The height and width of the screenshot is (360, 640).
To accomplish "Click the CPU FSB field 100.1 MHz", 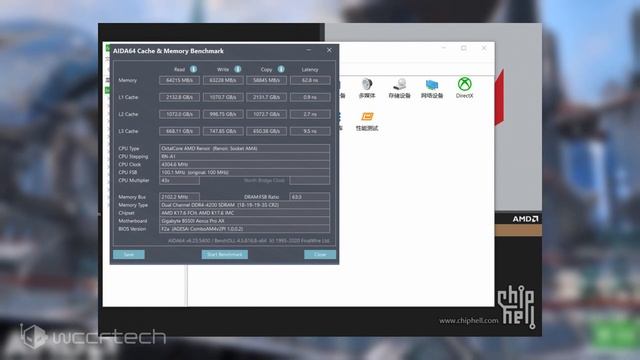I will coord(244,172).
